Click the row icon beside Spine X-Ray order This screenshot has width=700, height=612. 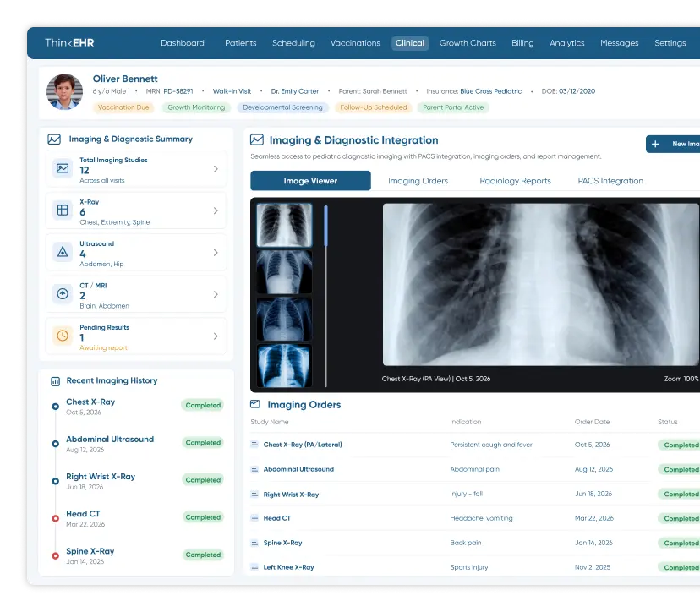pos(254,543)
